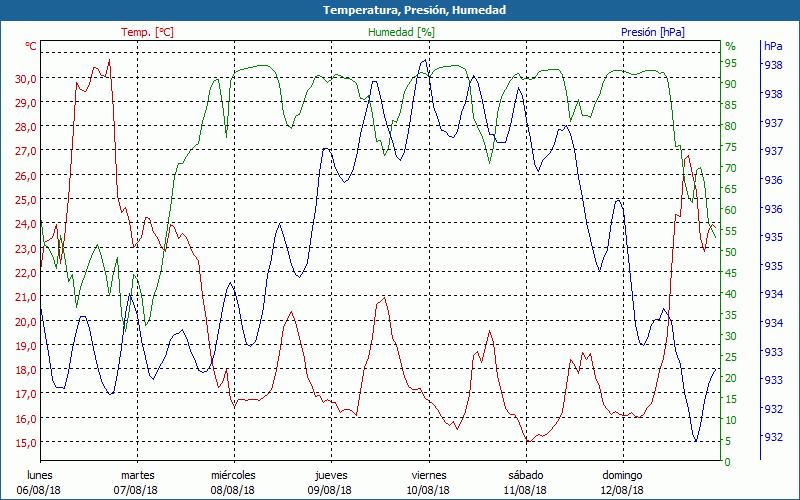
Task: Click the green 5 humidity axis value
Action: [x=728, y=441]
